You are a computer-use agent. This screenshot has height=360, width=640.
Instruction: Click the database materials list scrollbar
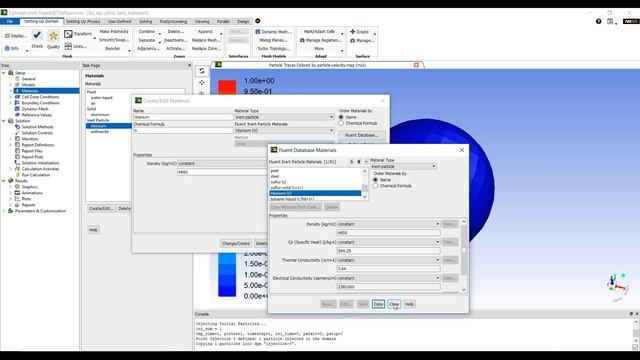[364, 184]
